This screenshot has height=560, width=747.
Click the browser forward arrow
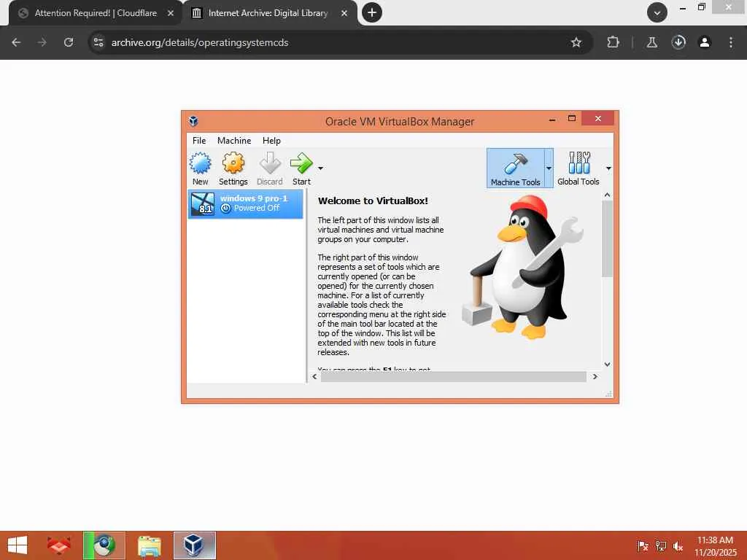(x=42, y=42)
